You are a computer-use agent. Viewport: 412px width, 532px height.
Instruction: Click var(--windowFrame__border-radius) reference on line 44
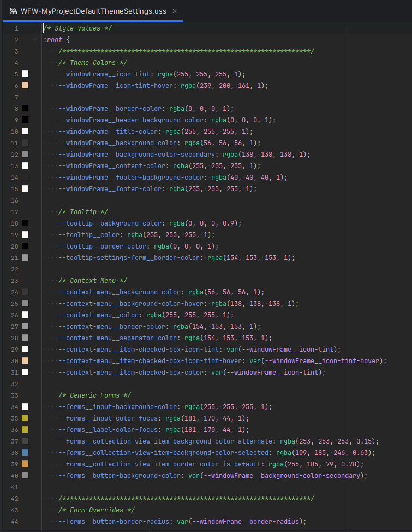point(240,522)
